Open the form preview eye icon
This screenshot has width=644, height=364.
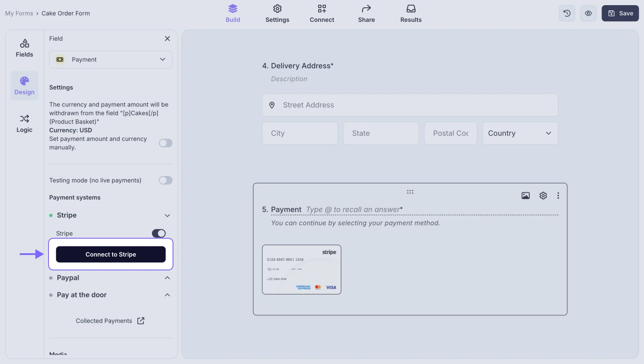tap(588, 13)
